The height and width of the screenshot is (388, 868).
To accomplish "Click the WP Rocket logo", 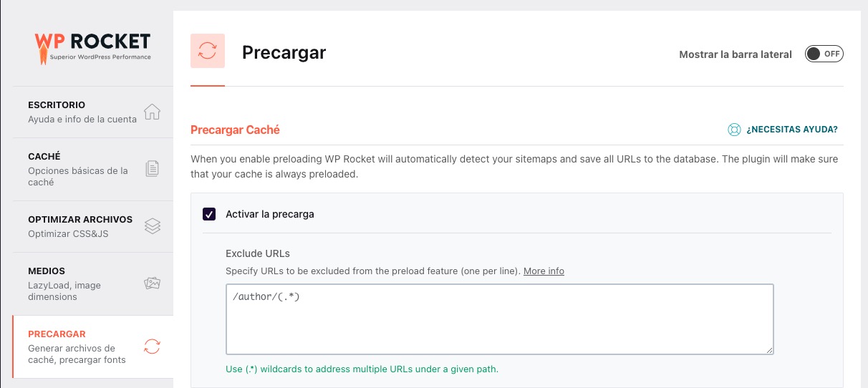I will (93, 47).
